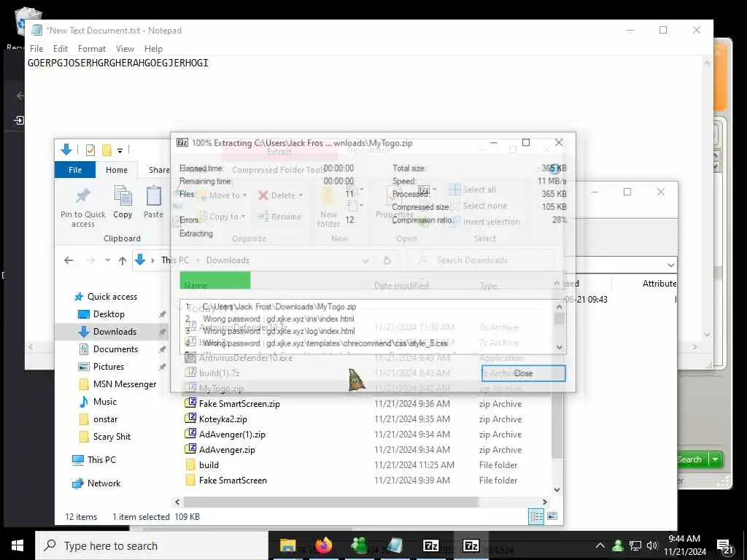Select AdAvenger.zip in the file list
The height and width of the screenshot is (560, 747).
point(227,449)
